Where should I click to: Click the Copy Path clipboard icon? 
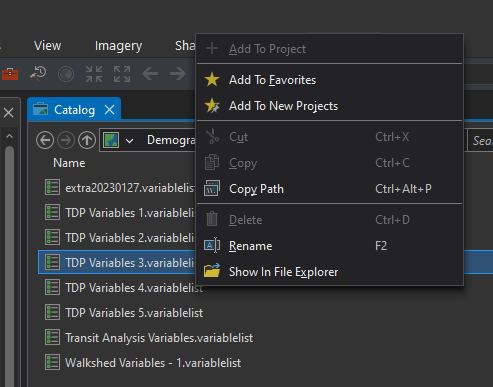[x=212, y=189]
